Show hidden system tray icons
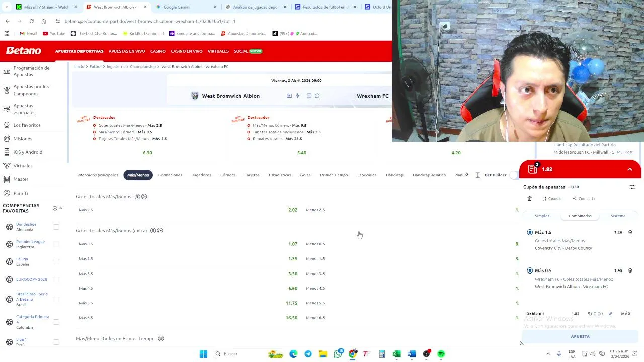Viewport: 644px width, 362px height. point(548,354)
